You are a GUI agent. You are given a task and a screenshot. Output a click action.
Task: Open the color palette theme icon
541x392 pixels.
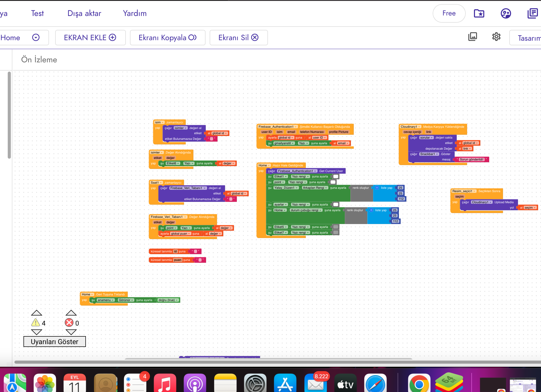(x=506, y=13)
